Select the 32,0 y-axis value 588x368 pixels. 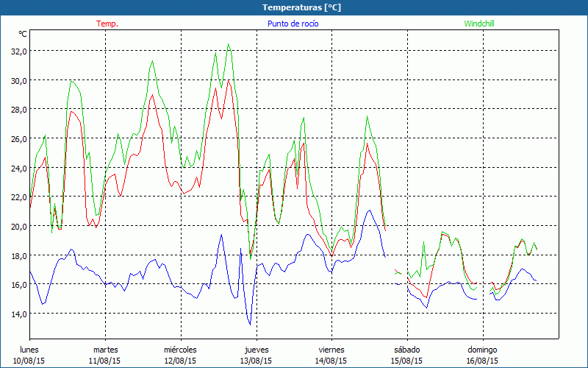pyautogui.click(x=18, y=51)
